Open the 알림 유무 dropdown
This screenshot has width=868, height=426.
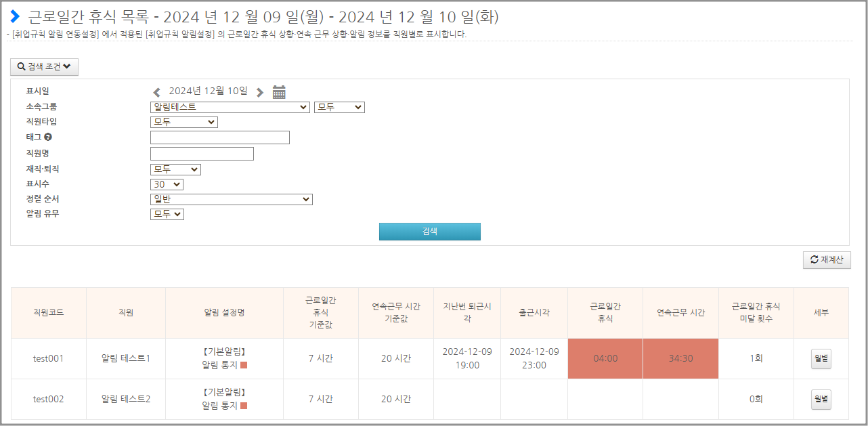pos(167,214)
